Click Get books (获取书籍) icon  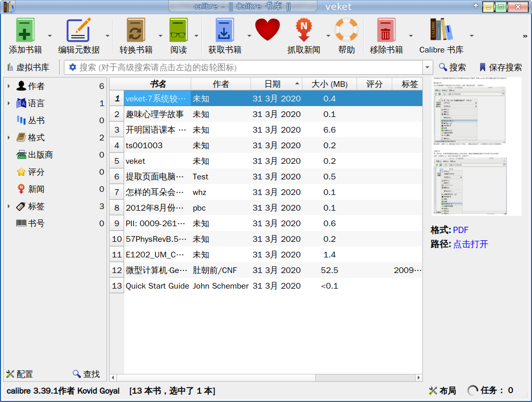pos(224,31)
